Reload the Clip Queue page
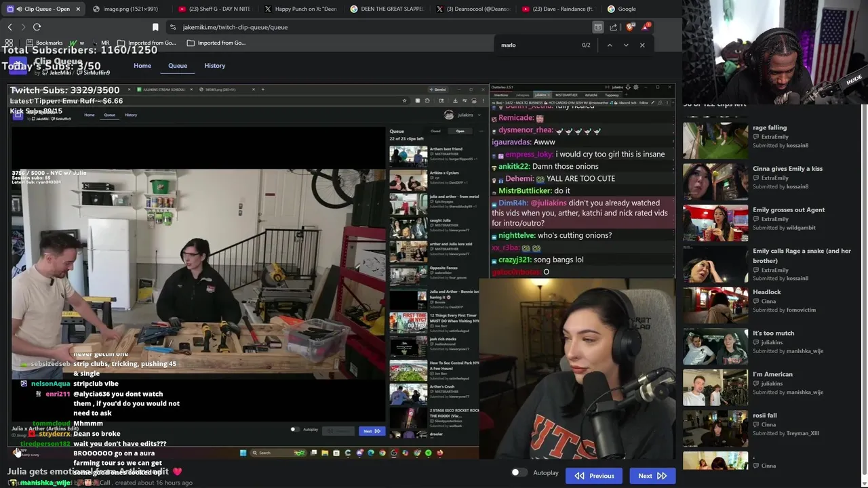This screenshot has height=488, width=868. (37, 27)
